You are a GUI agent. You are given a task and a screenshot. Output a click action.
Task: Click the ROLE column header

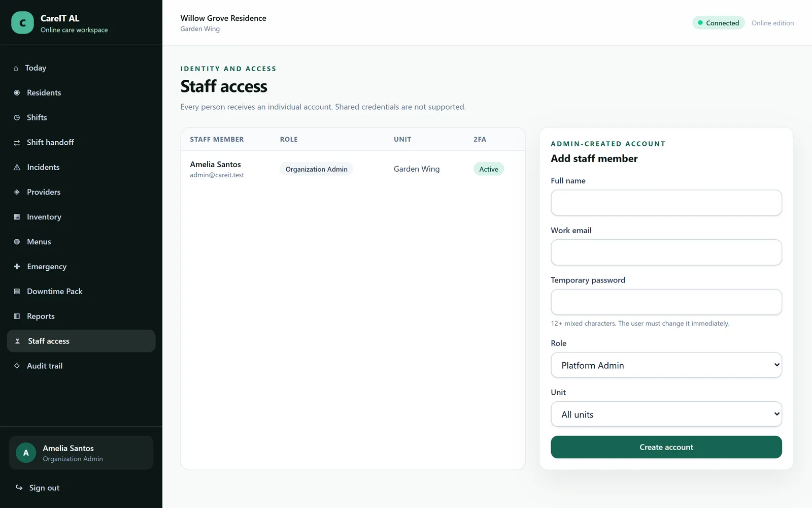click(x=289, y=139)
